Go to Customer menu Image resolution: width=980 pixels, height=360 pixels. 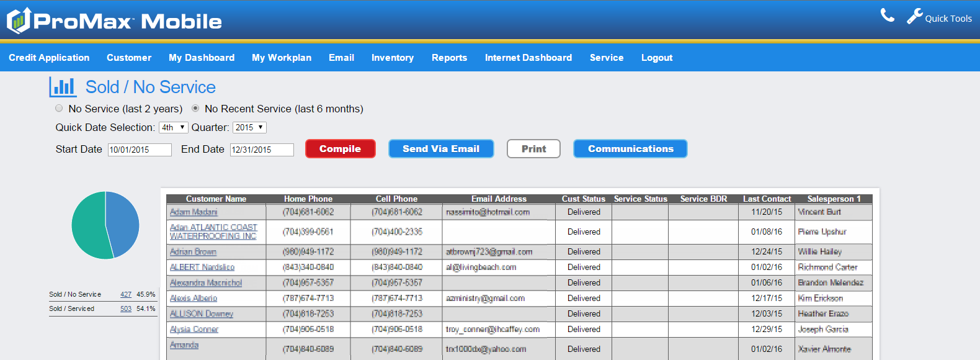point(129,58)
